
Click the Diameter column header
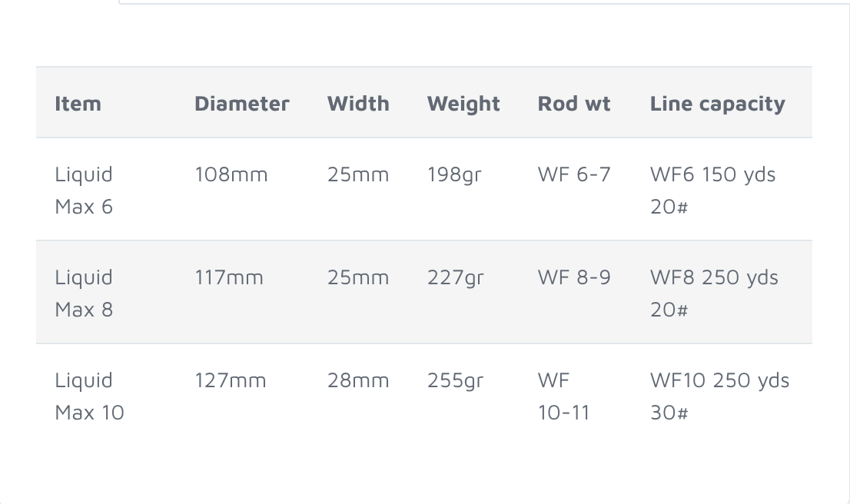point(242,104)
